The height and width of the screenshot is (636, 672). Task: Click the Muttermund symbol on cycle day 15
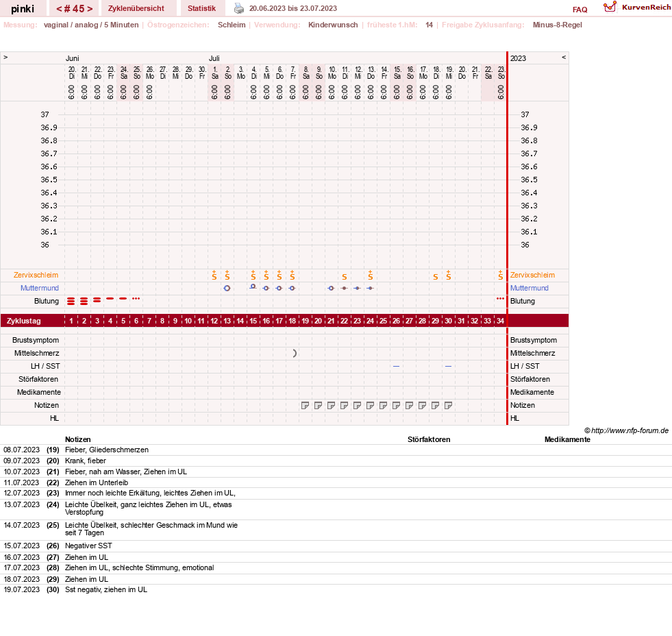[253, 286]
